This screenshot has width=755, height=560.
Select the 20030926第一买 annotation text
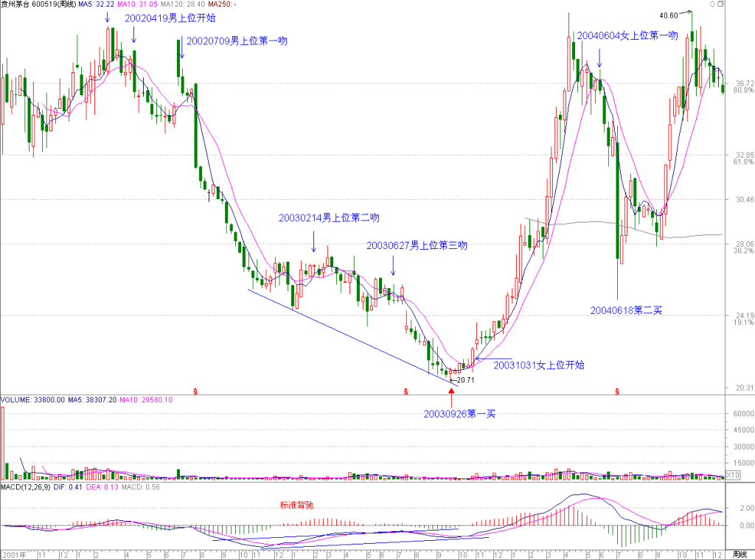point(459,414)
